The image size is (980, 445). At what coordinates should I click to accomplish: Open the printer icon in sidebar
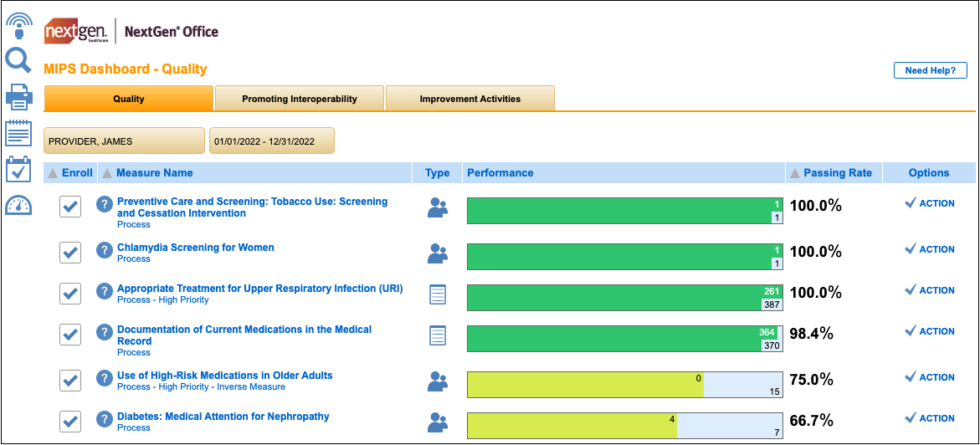pos(18,97)
